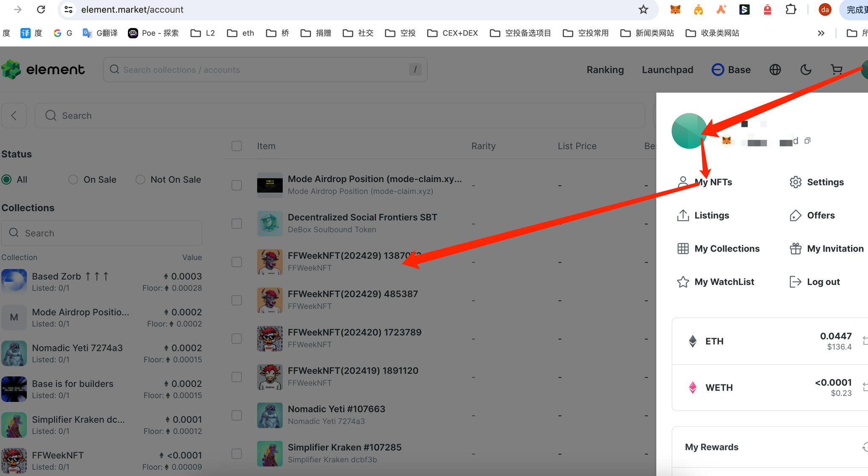Open the Base network selector

731,70
